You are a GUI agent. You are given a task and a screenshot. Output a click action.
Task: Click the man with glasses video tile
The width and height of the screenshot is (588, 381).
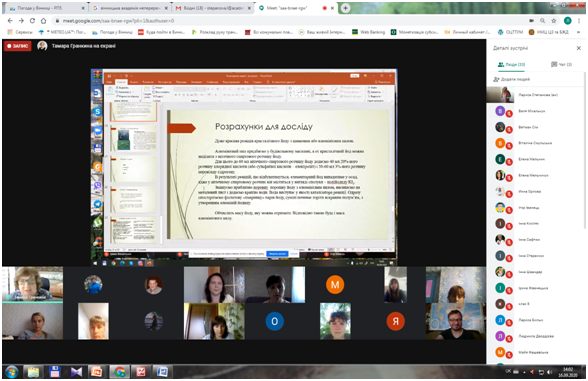456,321
